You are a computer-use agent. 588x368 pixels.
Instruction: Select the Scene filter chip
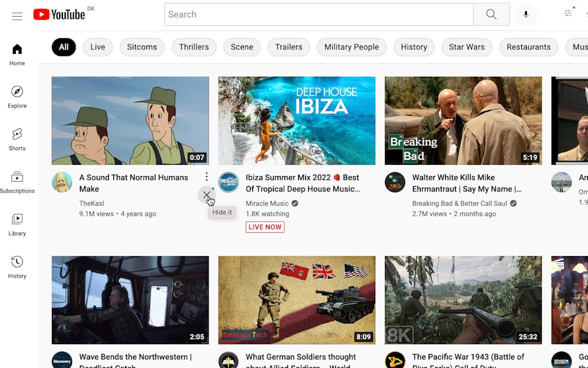[x=242, y=47]
